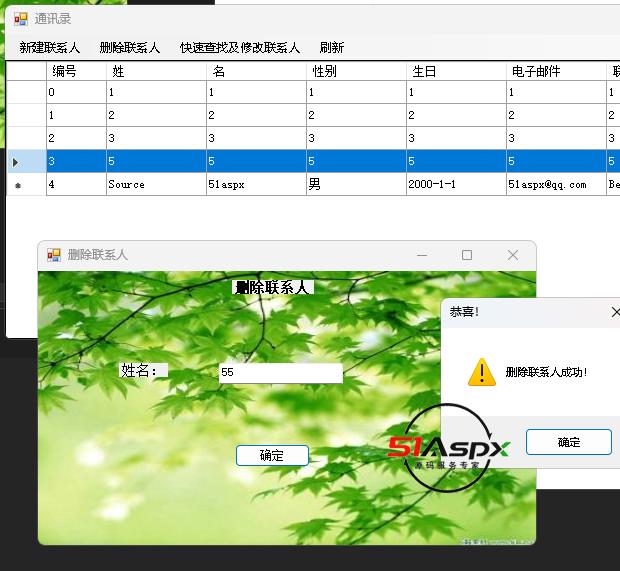This screenshot has height=571, width=620.
Task: Confirm the 恭喜 message box with 确定
Action: [569, 442]
